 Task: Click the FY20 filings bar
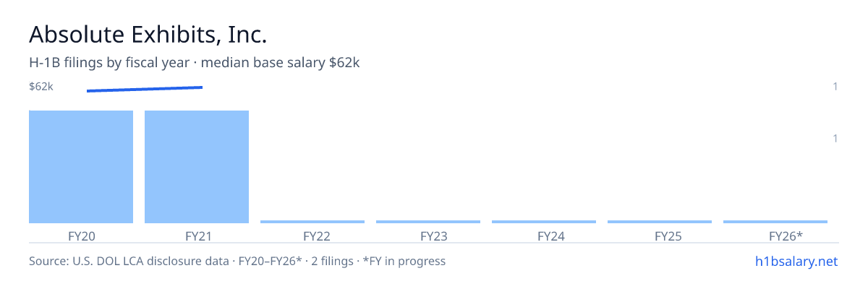81,167
